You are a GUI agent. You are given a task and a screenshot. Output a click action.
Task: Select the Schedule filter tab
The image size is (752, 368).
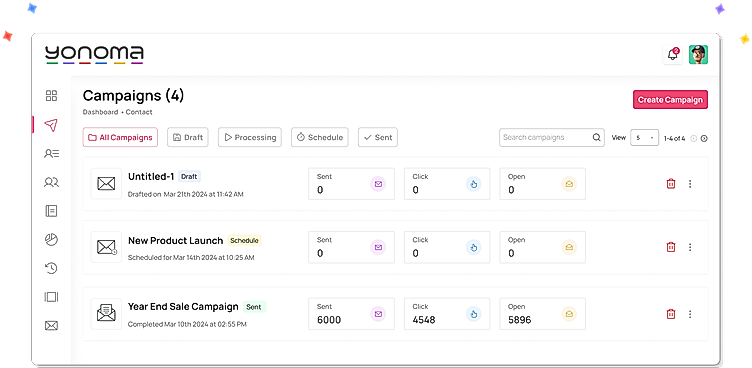pyautogui.click(x=320, y=137)
